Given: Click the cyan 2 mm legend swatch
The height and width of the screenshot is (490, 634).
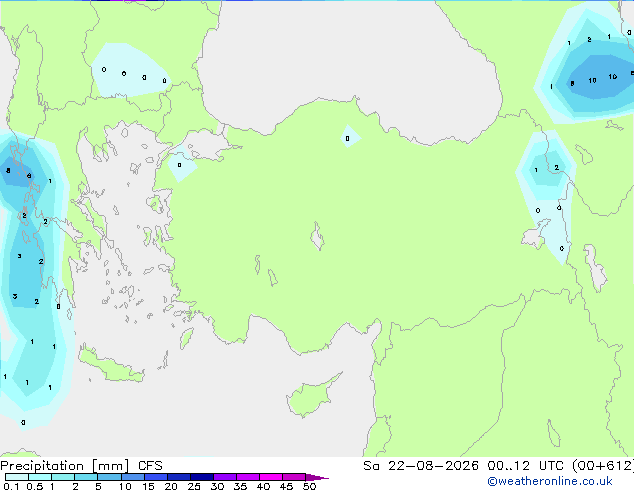Looking at the screenshot, I should (86, 477).
